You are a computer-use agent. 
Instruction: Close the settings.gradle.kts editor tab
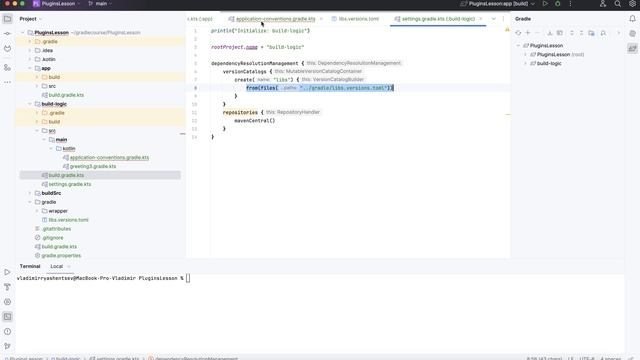(x=481, y=19)
